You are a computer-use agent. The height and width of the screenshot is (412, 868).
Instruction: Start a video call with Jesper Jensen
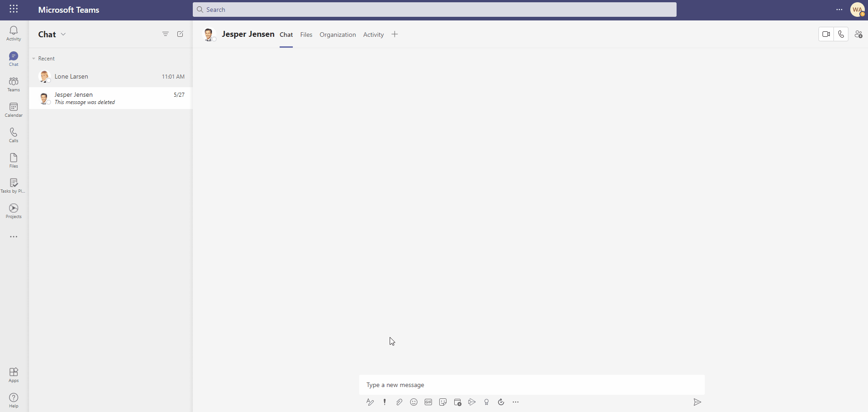pyautogui.click(x=826, y=34)
